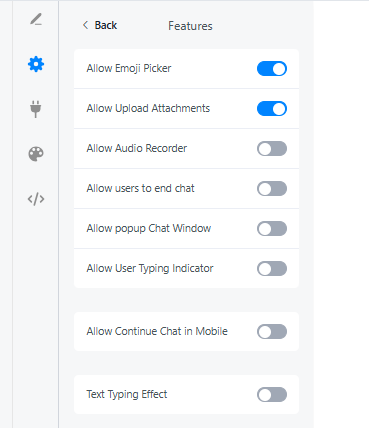Viewport: 369px width, 428px height.
Task: Enable Allow Audio Recorder toggle
Action: point(272,149)
